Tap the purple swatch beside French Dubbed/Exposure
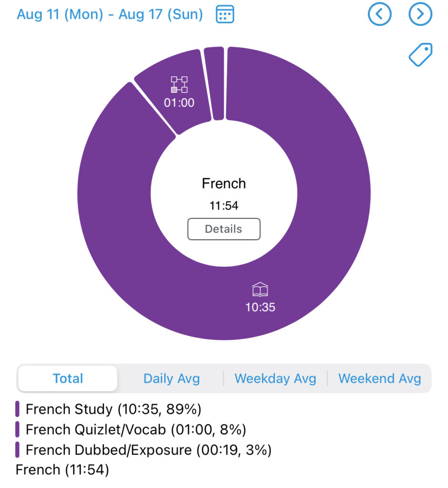 pyautogui.click(x=18, y=450)
